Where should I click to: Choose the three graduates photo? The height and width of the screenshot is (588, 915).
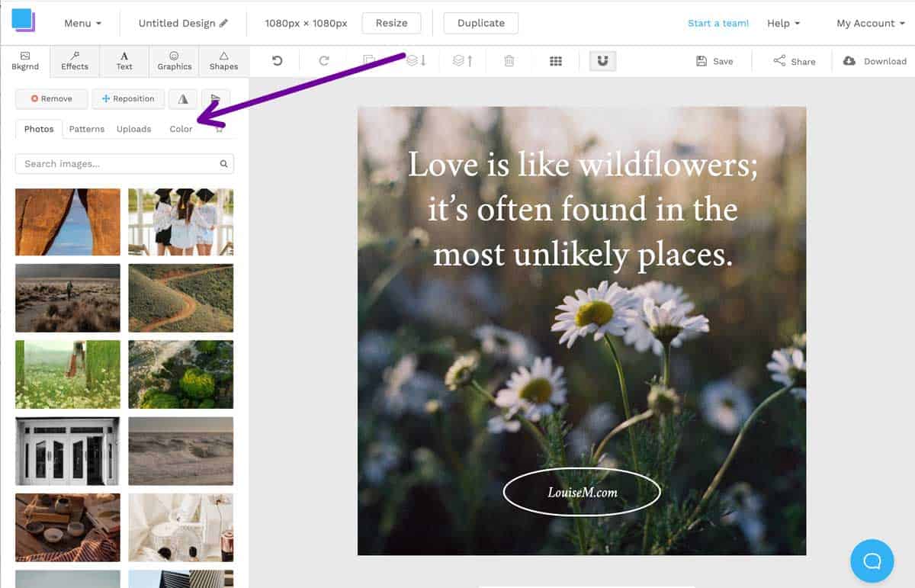pyautogui.click(x=181, y=222)
